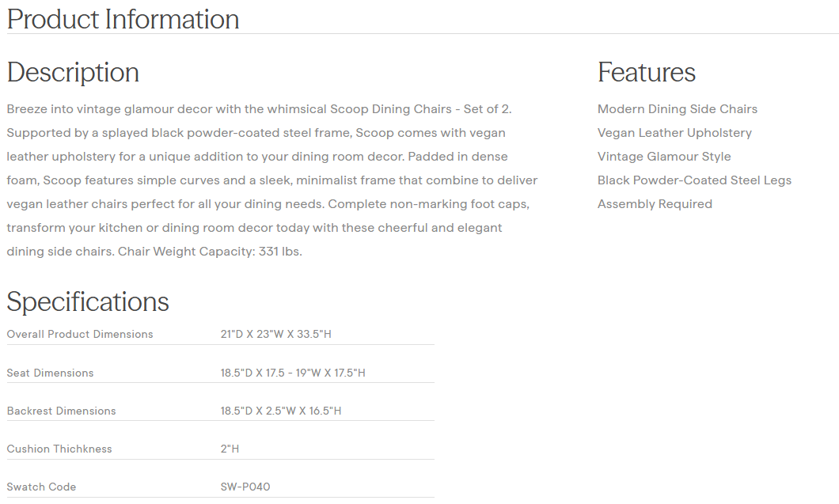This screenshot has height=504, width=839.
Task: Click the Modern Dining Side Chairs feature
Action: tap(677, 109)
